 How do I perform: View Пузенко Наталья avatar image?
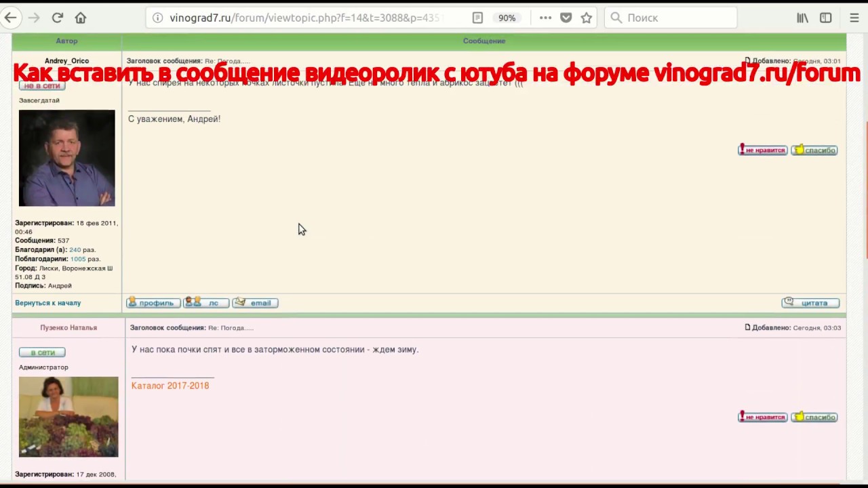coord(68,417)
